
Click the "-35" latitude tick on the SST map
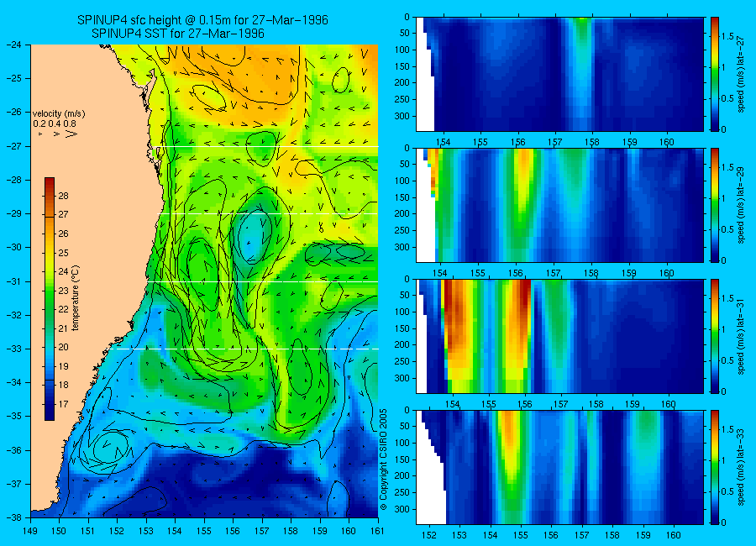(13, 416)
